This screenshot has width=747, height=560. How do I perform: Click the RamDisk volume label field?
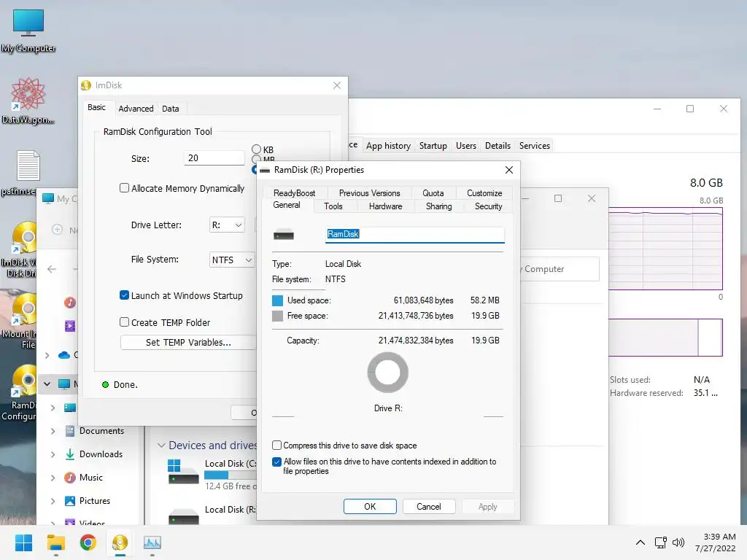[414, 234]
